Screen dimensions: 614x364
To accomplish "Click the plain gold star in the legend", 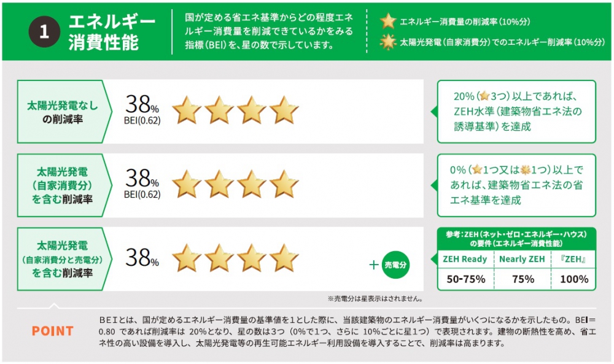I will (x=388, y=21).
